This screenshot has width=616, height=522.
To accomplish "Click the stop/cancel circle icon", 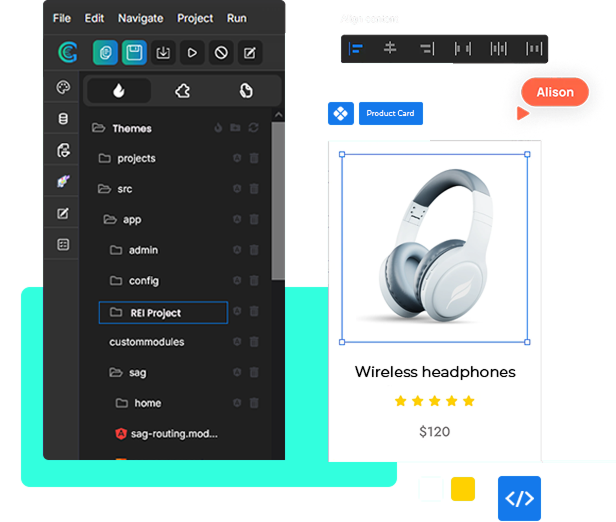I will [x=221, y=53].
